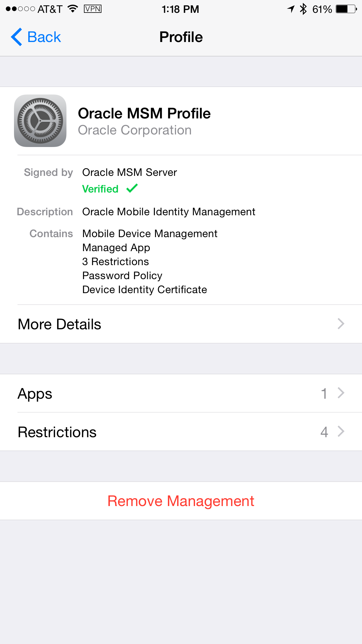This screenshot has height=644, width=362.
Task: Tap Password Policy entry
Action: 122,276
